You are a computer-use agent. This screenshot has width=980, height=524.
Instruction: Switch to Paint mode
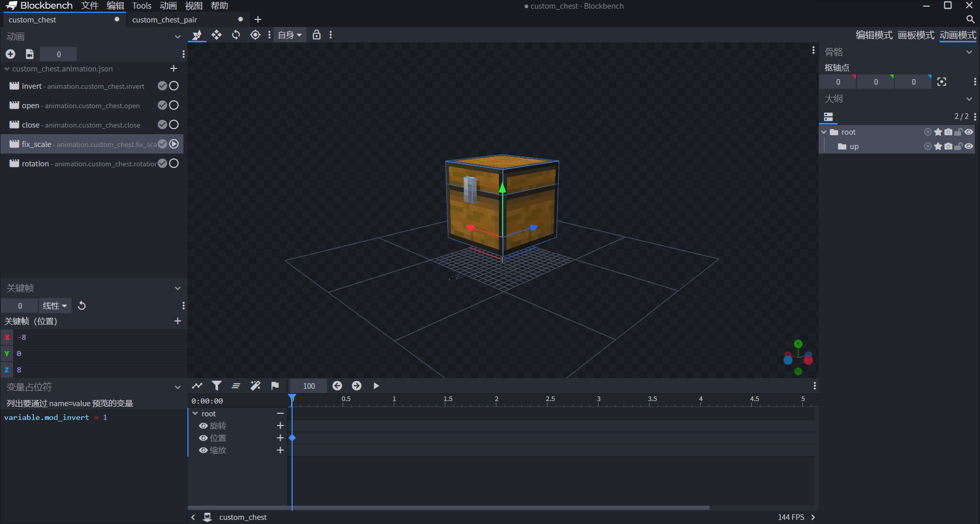click(916, 35)
